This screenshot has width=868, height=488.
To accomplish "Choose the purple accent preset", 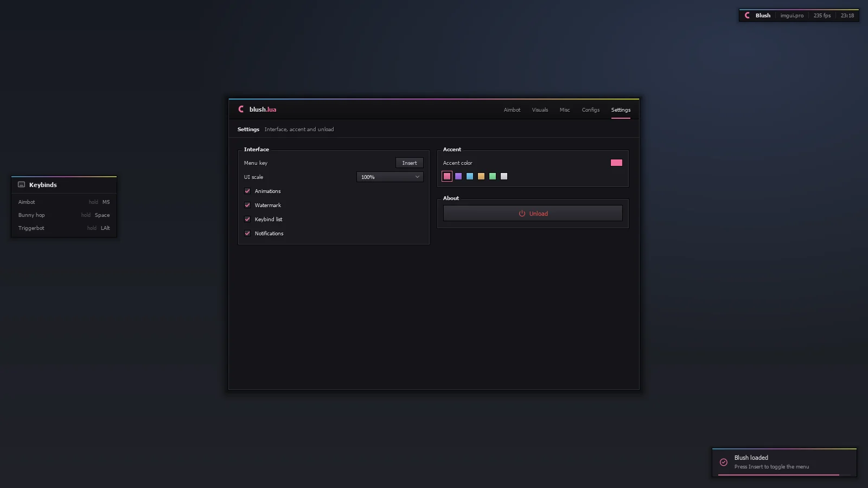I will pos(458,176).
